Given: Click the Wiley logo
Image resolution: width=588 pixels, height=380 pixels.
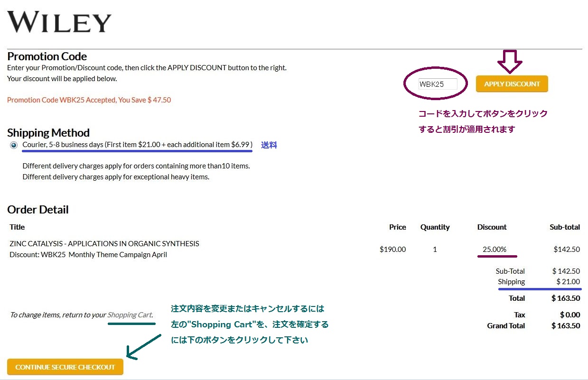Looking at the screenshot, I should [x=59, y=22].
